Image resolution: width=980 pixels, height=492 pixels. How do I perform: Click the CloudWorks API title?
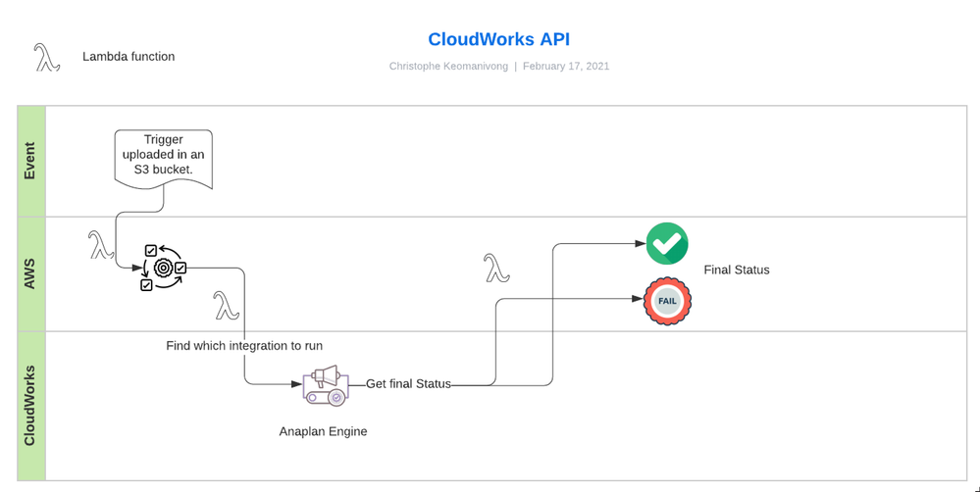(x=498, y=39)
